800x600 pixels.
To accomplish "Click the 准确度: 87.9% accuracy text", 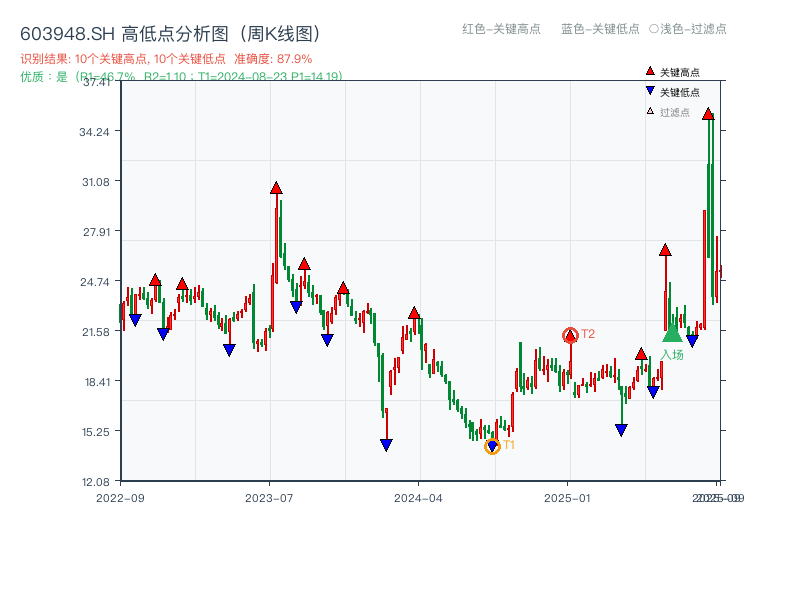I will [272, 58].
